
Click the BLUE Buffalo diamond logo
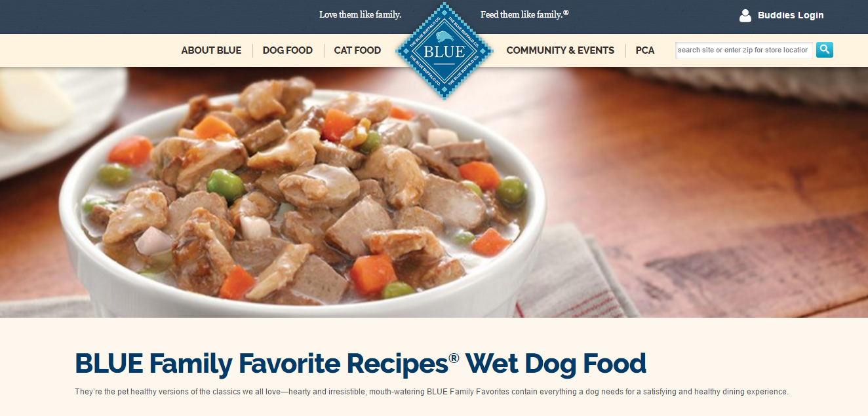point(444,50)
